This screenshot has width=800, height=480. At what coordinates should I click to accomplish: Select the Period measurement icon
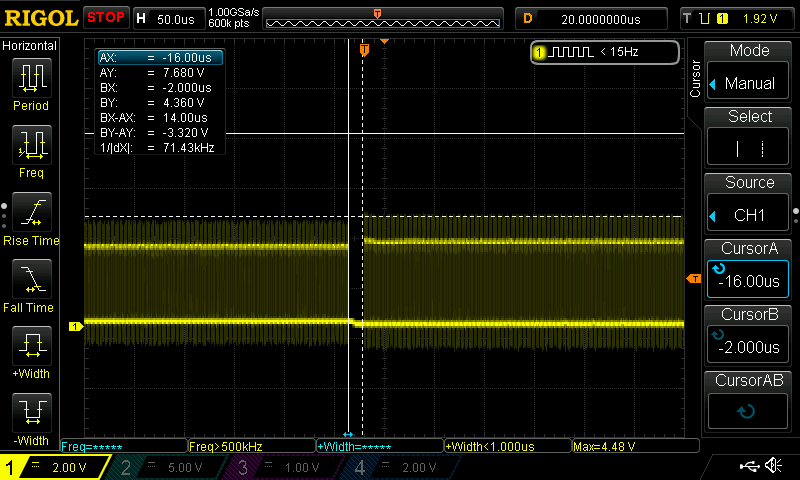coord(32,78)
